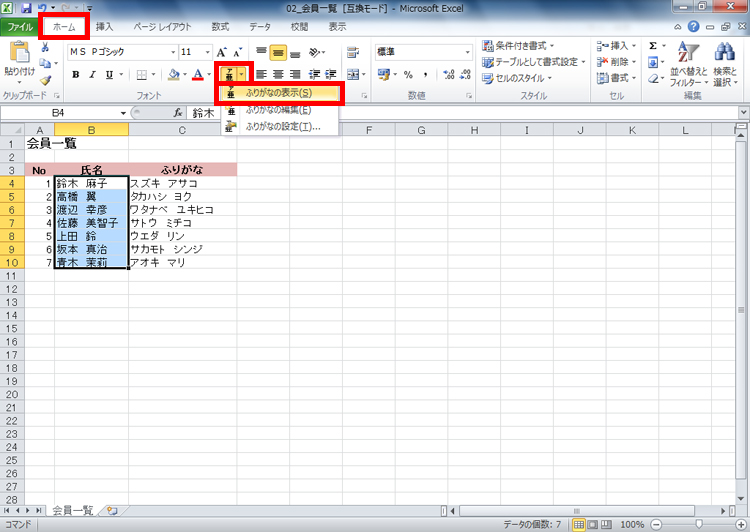Click the Cut scissors icon

pyautogui.click(x=45, y=47)
